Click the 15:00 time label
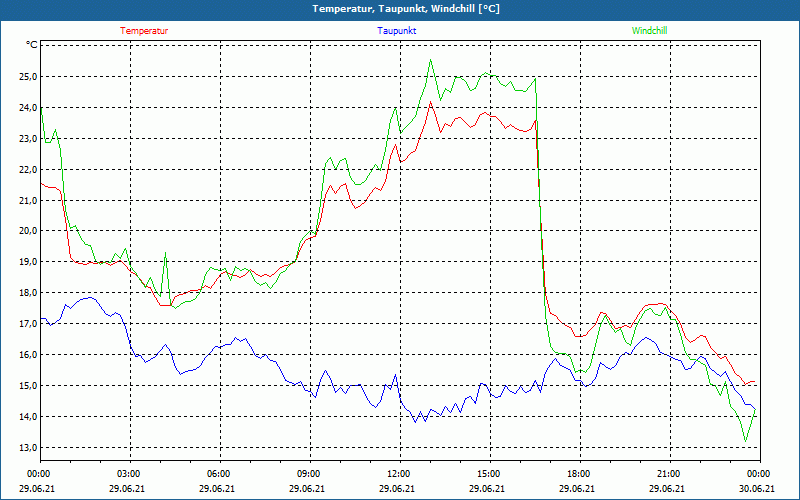Viewport: 800px width, 500px height. tap(490, 474)
